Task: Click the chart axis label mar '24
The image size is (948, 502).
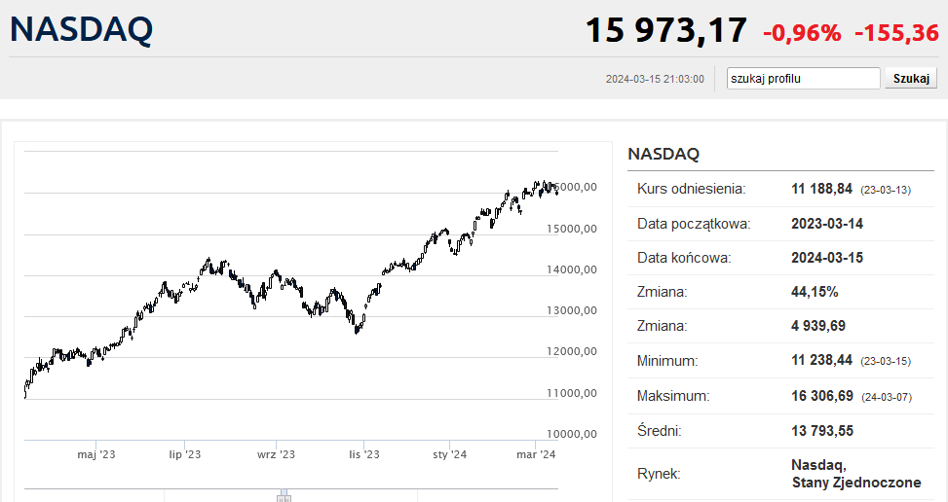Action: (x=536, y=454)
